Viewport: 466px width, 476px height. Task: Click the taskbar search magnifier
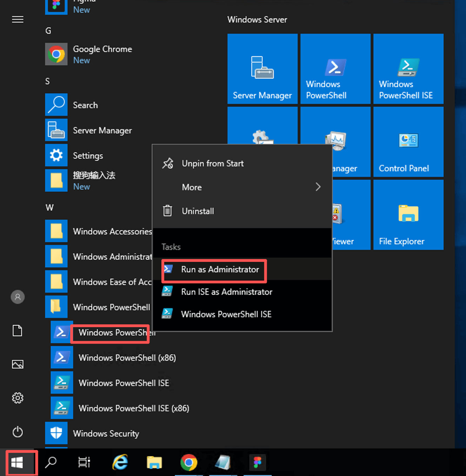point(51,463)
